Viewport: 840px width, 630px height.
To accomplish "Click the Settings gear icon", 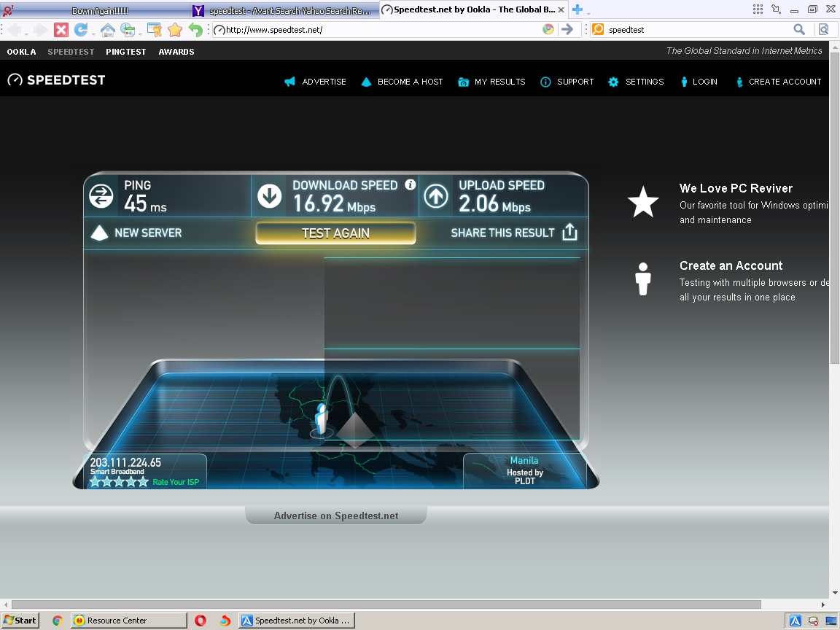I will tap(613, 82).
